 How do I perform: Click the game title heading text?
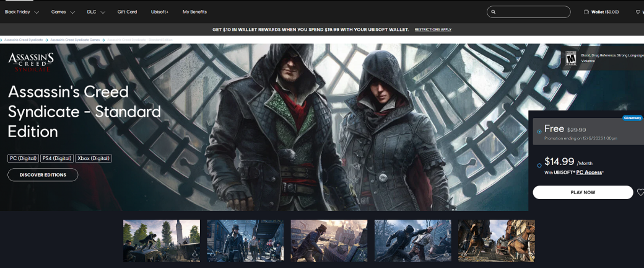point(84,112)
